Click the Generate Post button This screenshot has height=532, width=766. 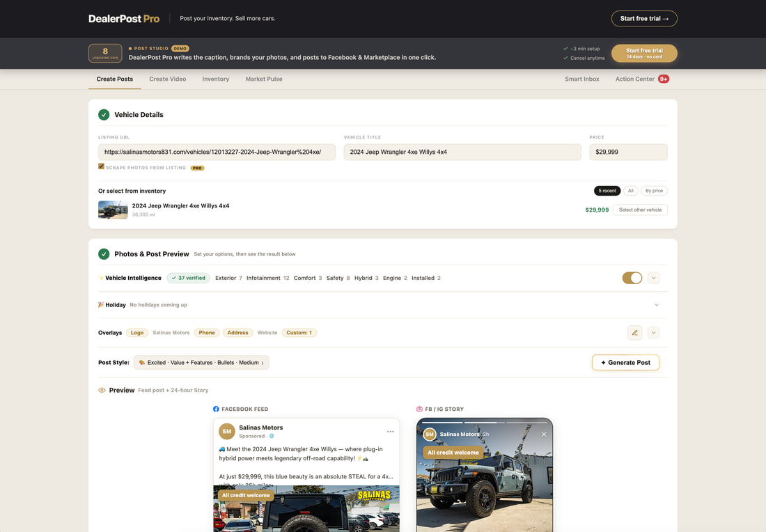pyautogui.click(x=625, y=363)
